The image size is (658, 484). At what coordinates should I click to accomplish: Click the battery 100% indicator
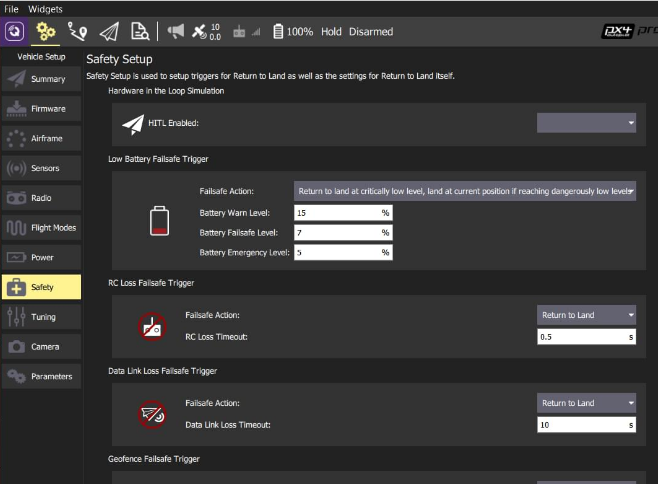293,32
